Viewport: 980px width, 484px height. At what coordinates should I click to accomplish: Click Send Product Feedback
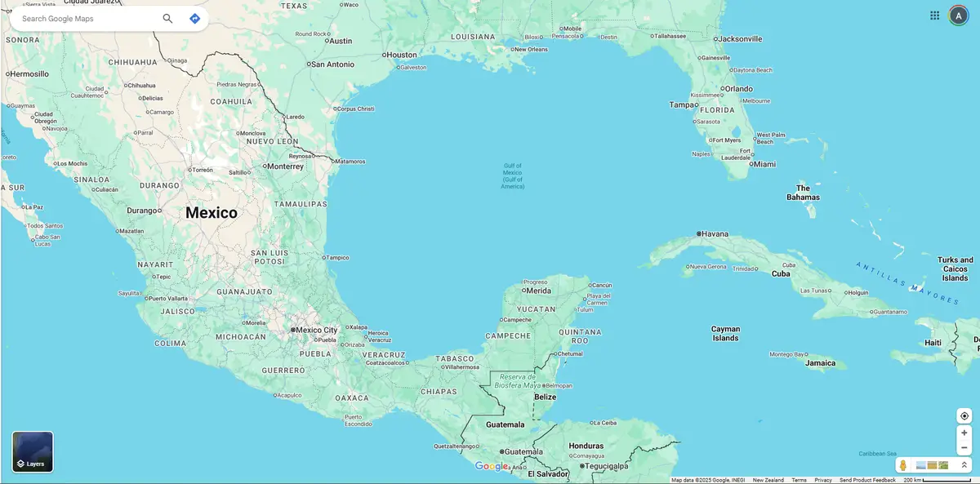[x=867, y=480]
